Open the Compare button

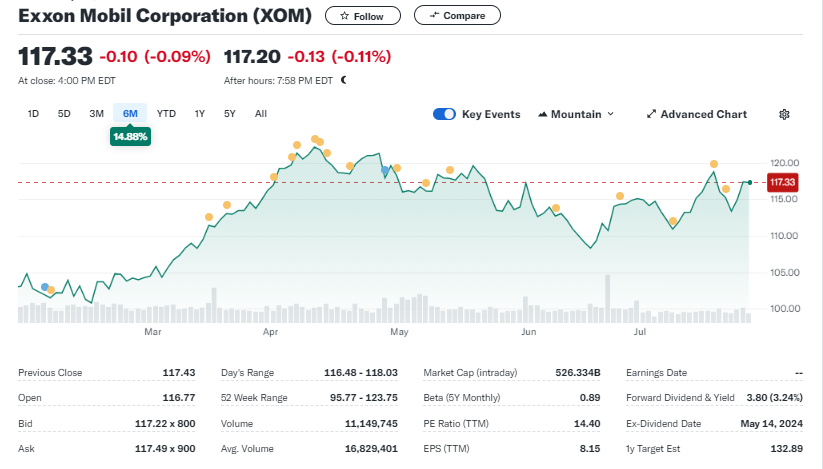pos(457,16)
